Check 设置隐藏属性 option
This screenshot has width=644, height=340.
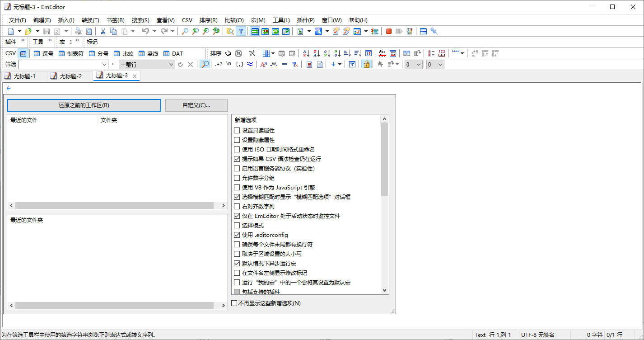pyautogui.click(x=237, y=140)
